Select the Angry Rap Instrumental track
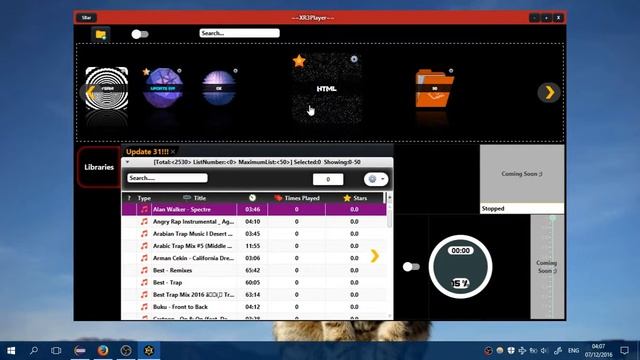The width and height of the screenshot is (640, 360). click(x=254, y=222)
